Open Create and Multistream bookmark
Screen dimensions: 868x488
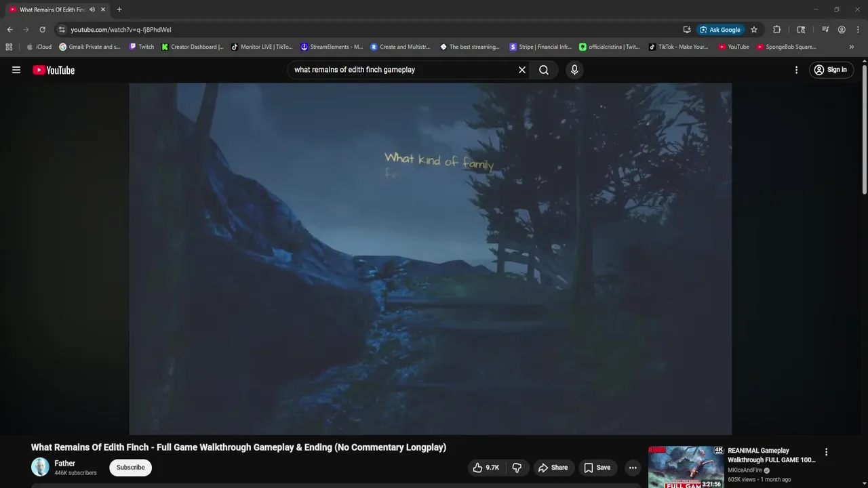pyautogui.click(x=401, y=47)
